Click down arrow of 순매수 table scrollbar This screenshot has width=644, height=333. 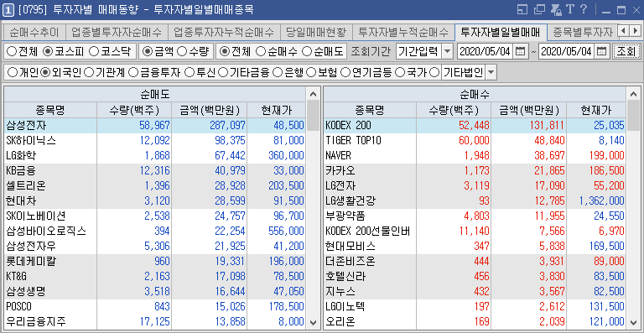point(633,322)
